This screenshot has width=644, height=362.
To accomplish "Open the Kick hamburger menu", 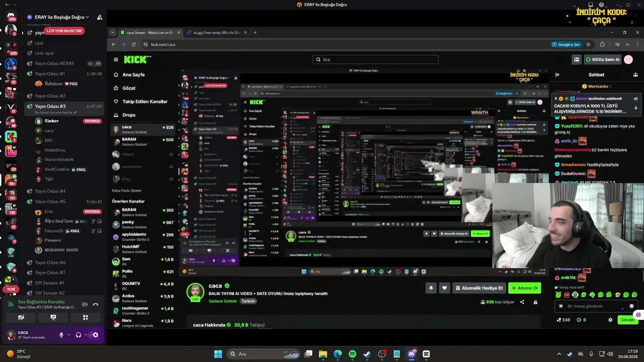I will click(x=116, y=59).
